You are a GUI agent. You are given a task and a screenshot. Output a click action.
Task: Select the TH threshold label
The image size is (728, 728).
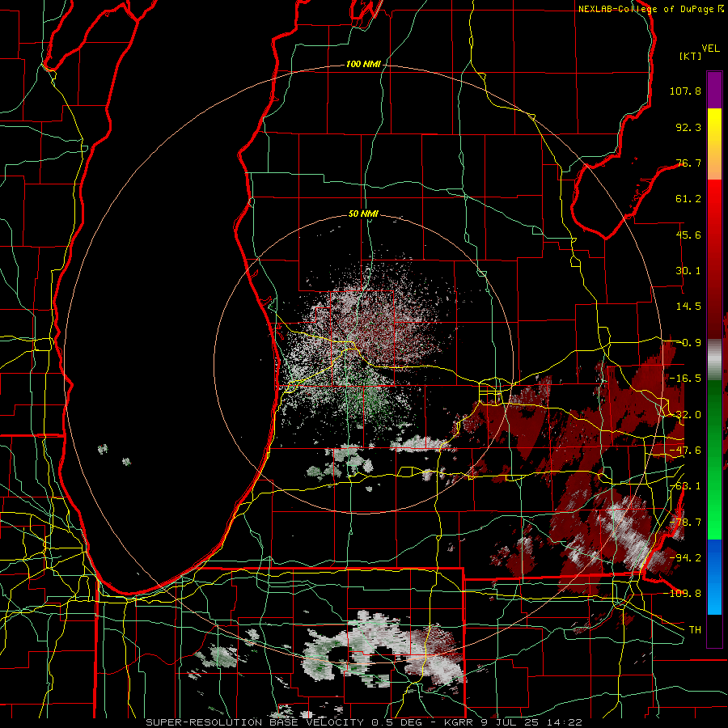[695, 630]
